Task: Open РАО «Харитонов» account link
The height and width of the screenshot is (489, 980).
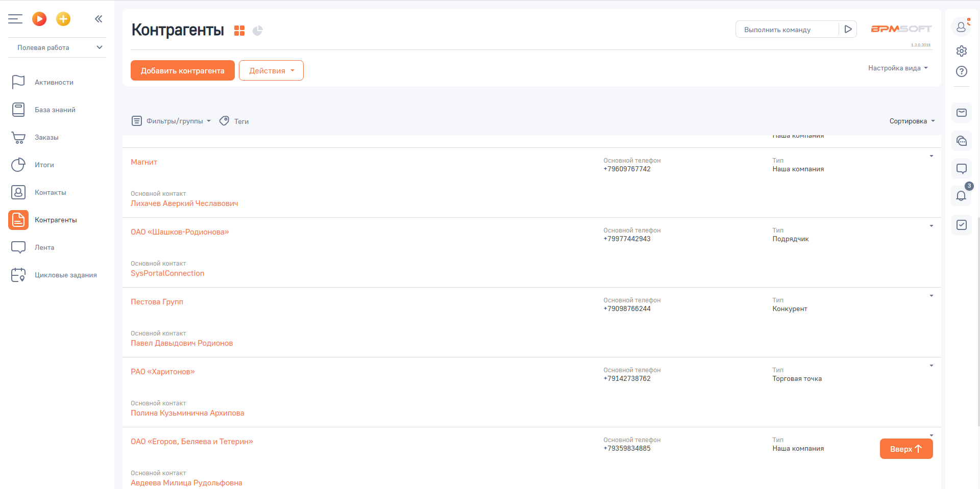Action: [x=163, y=372]
